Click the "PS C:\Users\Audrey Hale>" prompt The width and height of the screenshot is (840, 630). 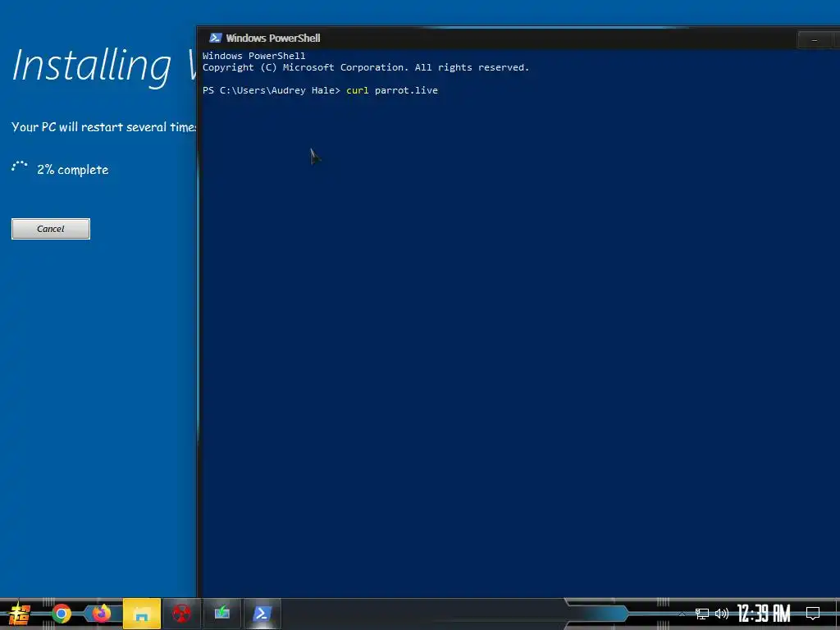[271, 90]
